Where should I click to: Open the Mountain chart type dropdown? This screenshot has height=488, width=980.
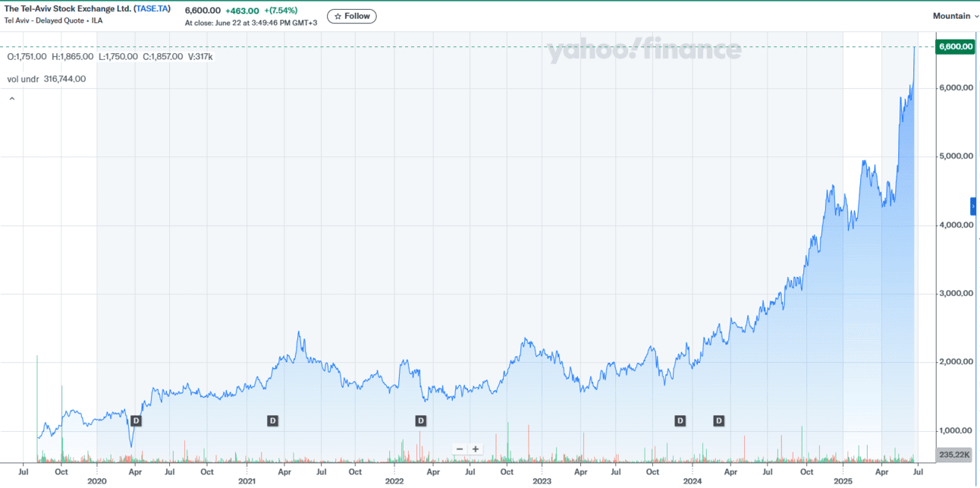point(955,16)
